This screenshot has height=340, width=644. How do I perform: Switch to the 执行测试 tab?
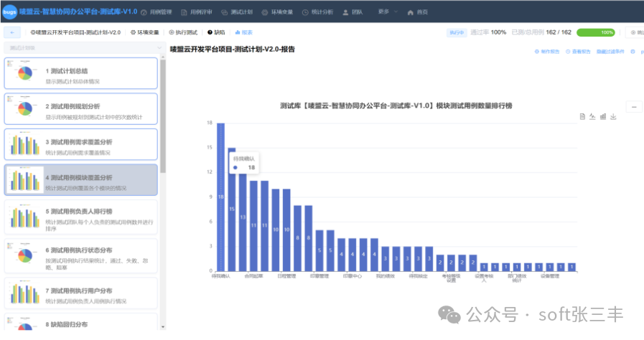[183, 32]
